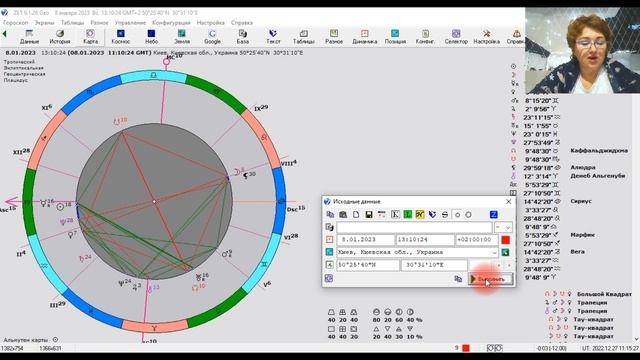Click the Выполнить button

pos(491,279)
